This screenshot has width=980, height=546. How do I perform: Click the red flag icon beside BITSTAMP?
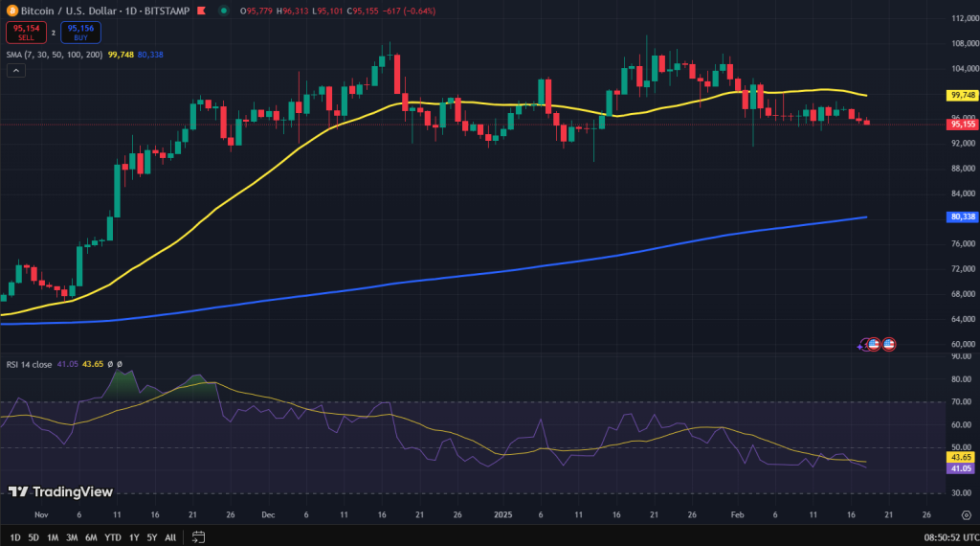coord(201,11)
